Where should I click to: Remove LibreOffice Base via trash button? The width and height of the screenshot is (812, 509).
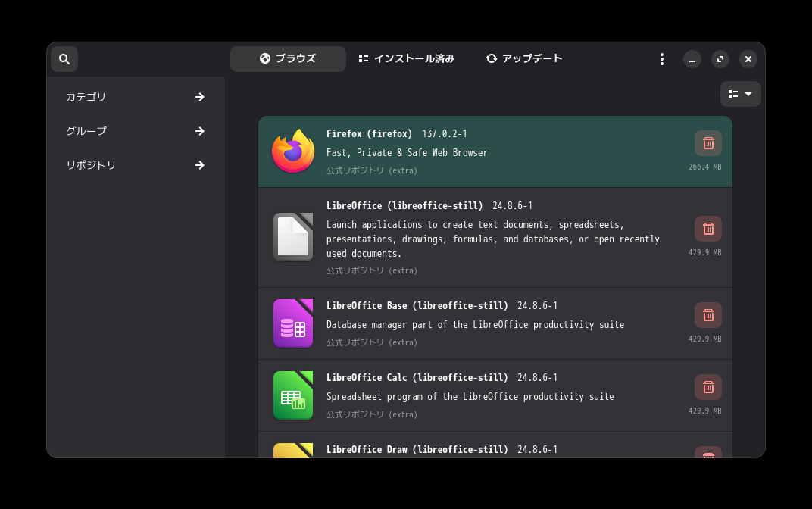(708, 315)
